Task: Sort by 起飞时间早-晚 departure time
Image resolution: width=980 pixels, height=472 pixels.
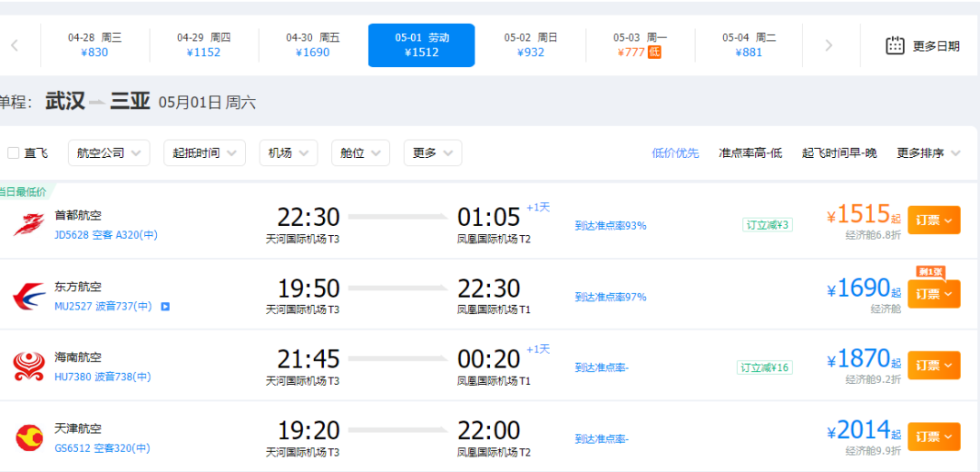Action: [839, 153]
